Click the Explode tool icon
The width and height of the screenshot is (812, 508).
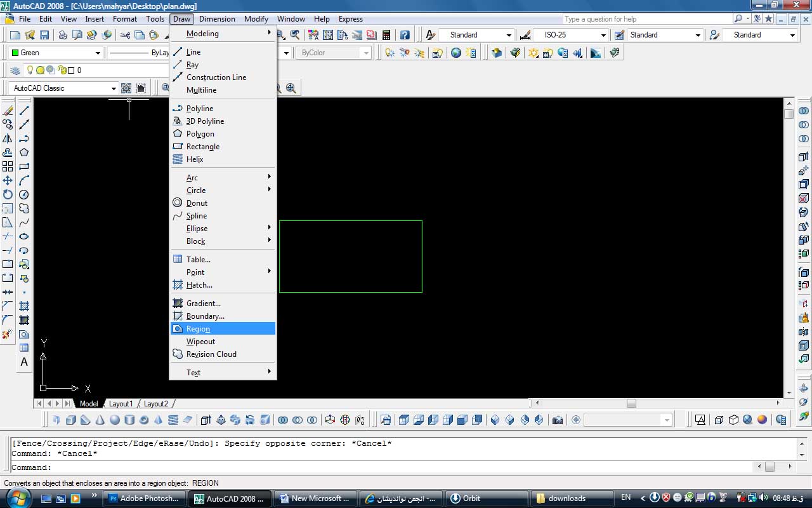8,334
